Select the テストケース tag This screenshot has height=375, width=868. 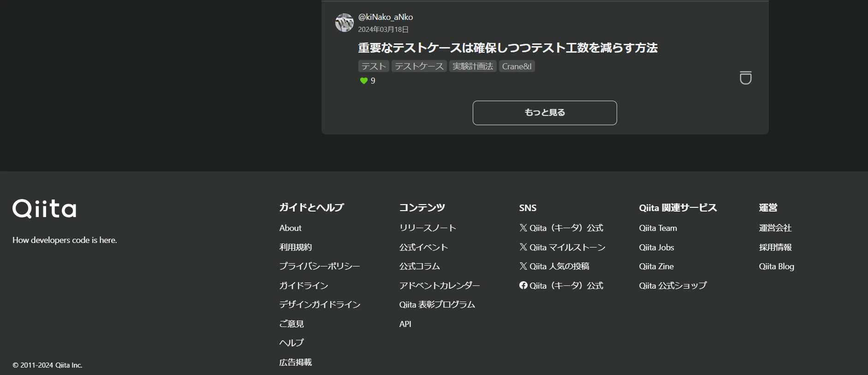419,67
